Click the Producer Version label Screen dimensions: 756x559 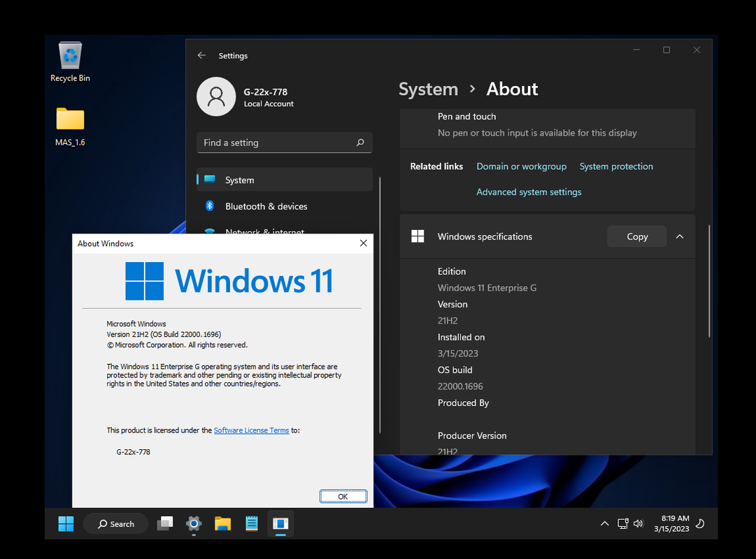pos(472,435)
